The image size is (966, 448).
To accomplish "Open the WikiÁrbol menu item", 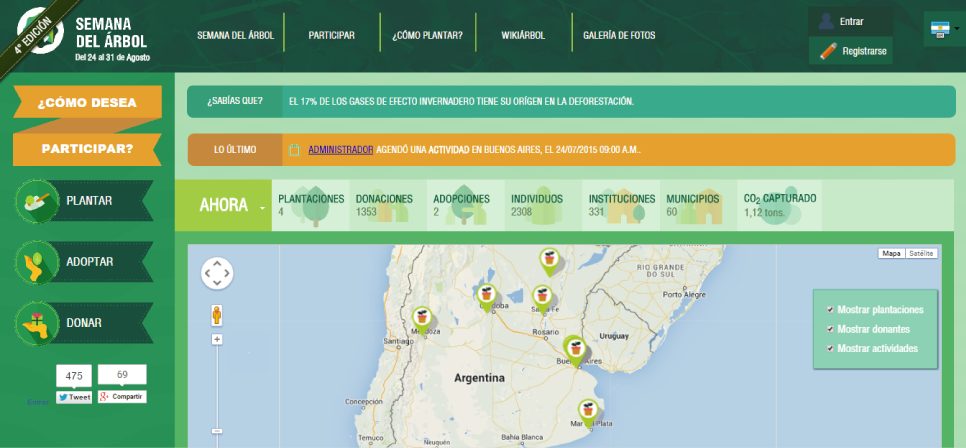I will [523, 35].
